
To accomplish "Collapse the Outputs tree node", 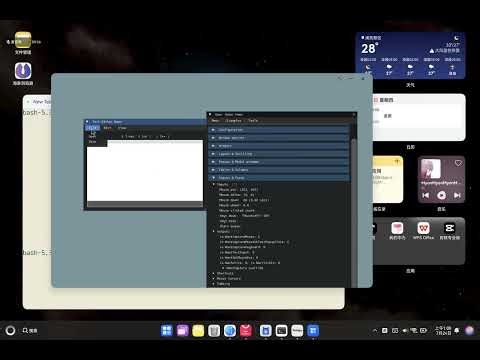I will click(x=214, y=231).
